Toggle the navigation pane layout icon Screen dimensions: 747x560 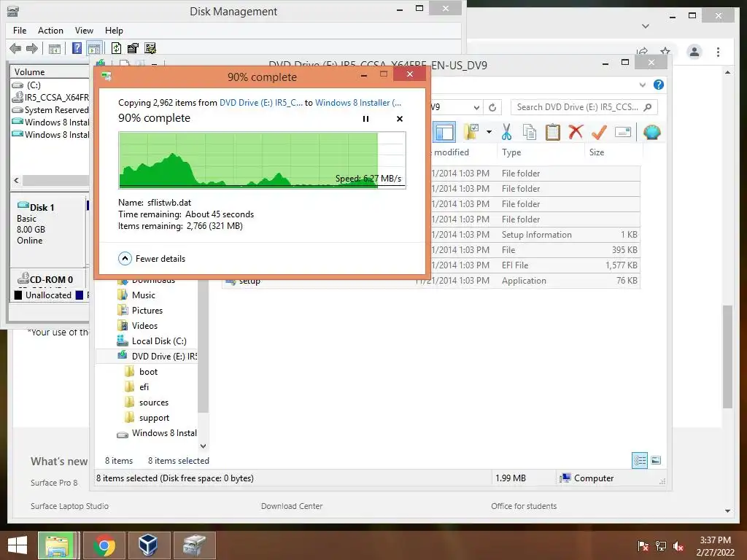(444, 132)
